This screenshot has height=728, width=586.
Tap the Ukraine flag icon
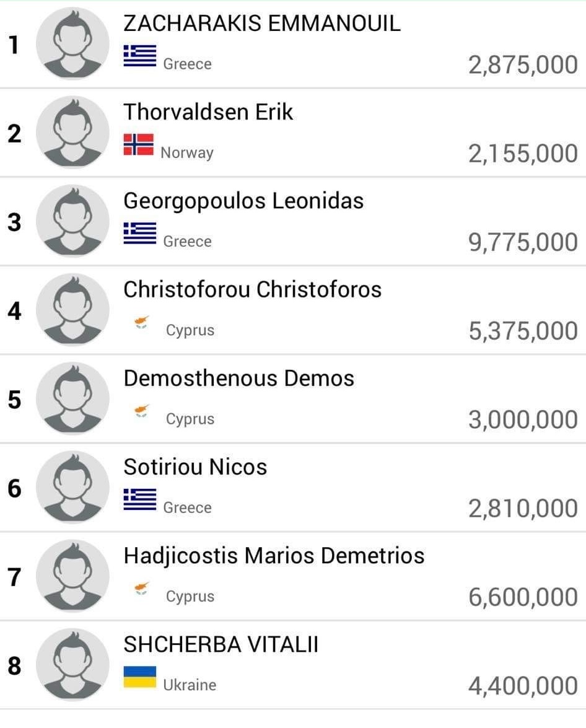[x=140, y=677]
